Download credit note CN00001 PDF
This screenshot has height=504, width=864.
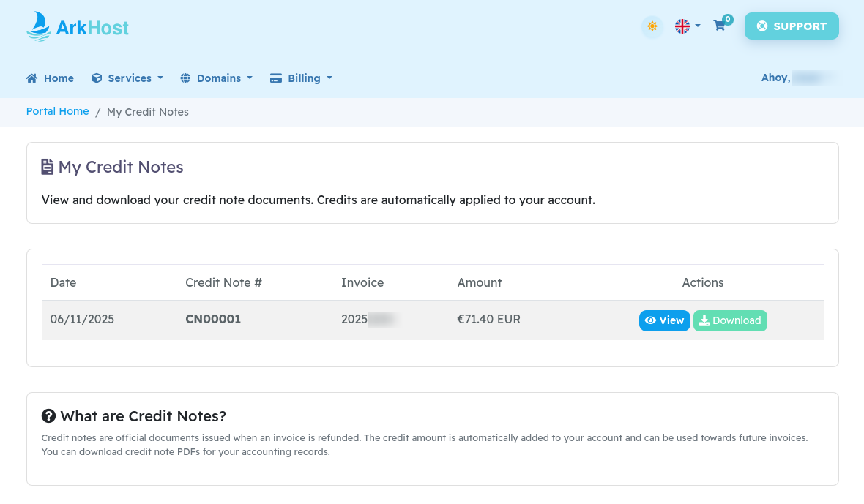pyautogui.click(x=730, y=320)
